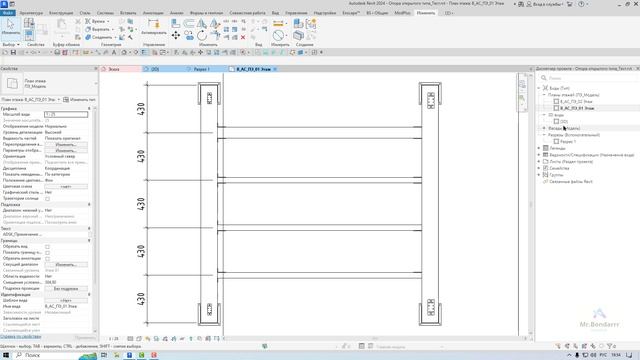Click the Copy tool icon in the ribbon

pyautogui.click(x=189, y=36)
